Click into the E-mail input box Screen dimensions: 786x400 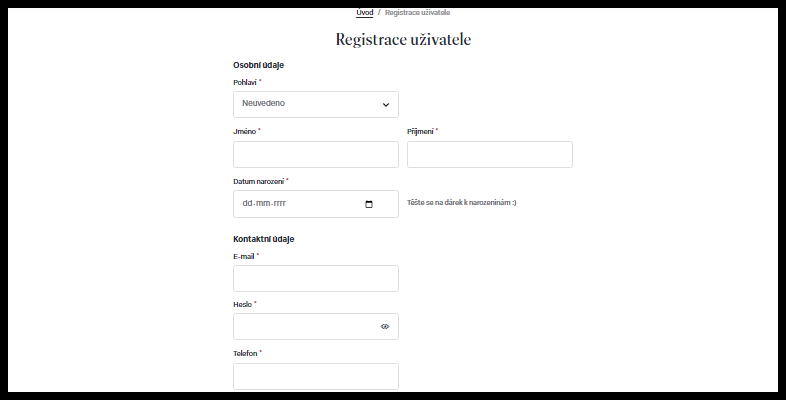point(315,278)
